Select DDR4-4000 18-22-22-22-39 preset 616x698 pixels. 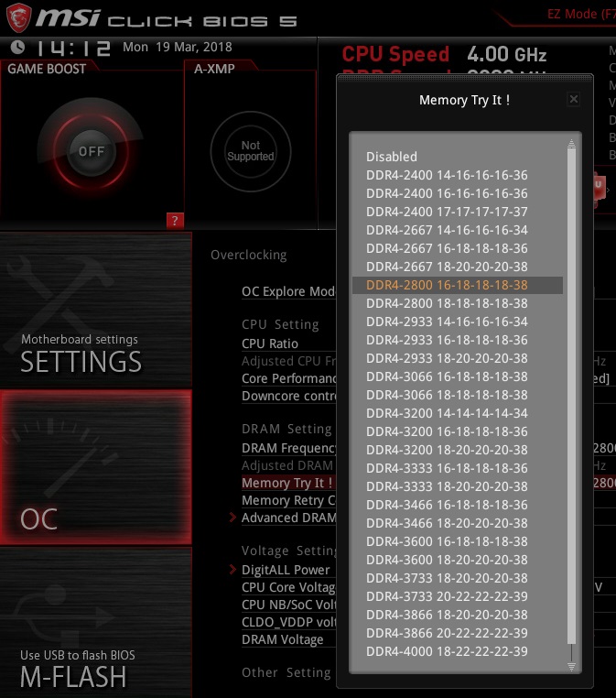point(447,651)
